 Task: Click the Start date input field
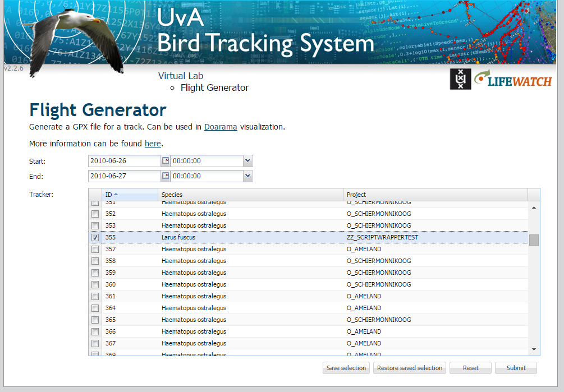point(125,161)
